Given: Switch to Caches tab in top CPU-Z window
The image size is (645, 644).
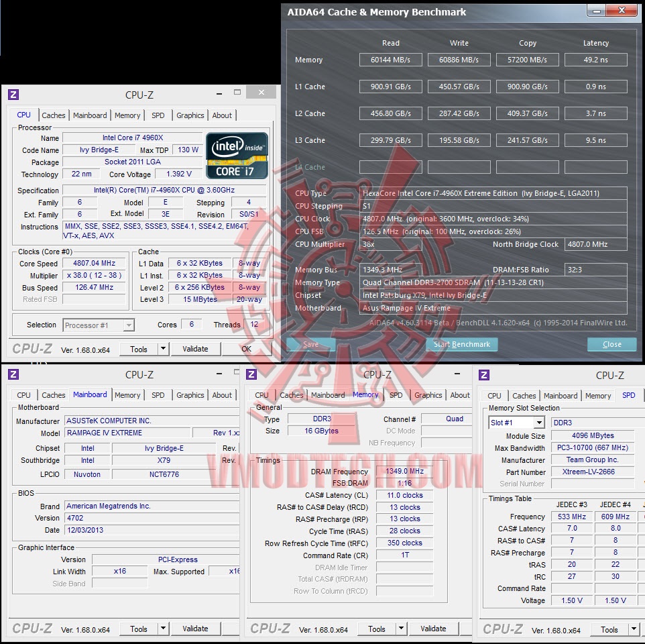Looking at the screenshot, I should click(x=54, y=115).
